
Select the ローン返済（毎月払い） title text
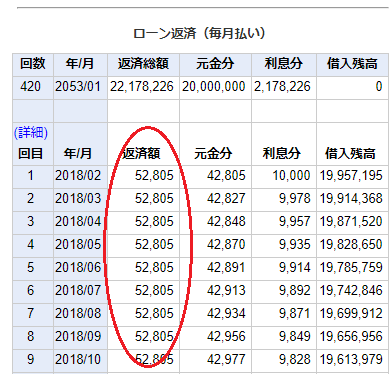click(199, 34)
